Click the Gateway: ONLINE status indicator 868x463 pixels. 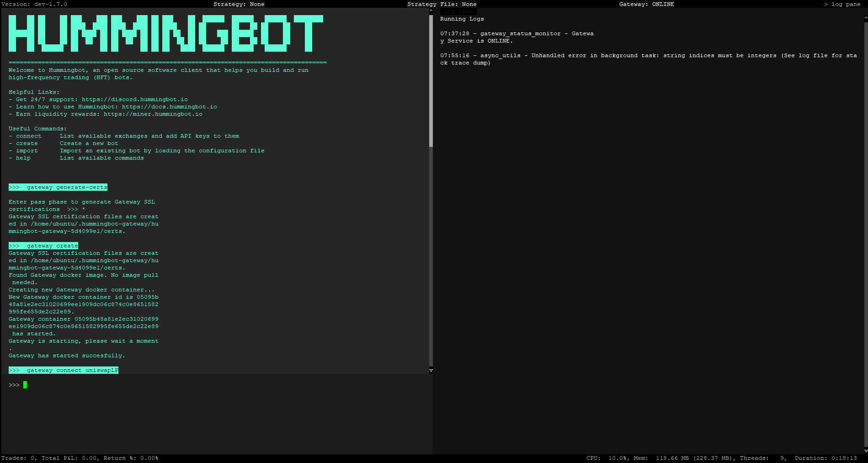point(646,4)
